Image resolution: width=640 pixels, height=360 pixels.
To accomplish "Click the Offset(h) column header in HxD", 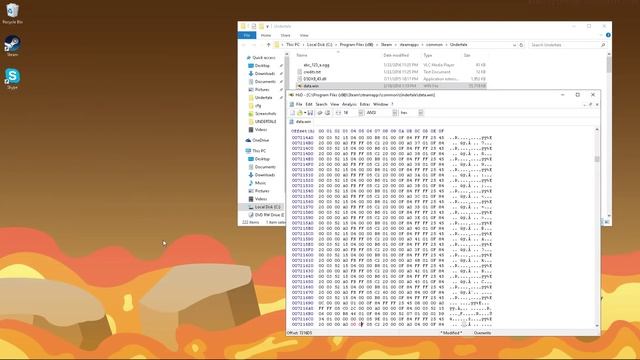I will pyautogui.click(x=303, y=131).
